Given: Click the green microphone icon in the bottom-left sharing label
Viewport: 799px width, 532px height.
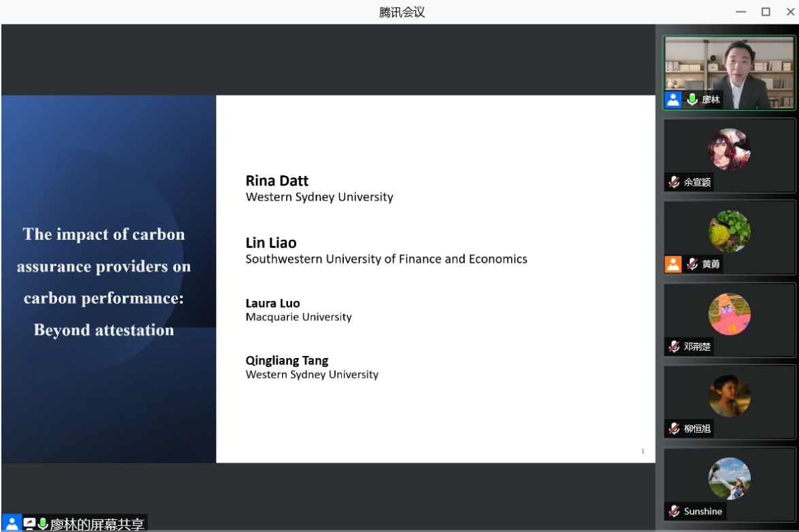Looking at the screenshot, I should (43, 524).
